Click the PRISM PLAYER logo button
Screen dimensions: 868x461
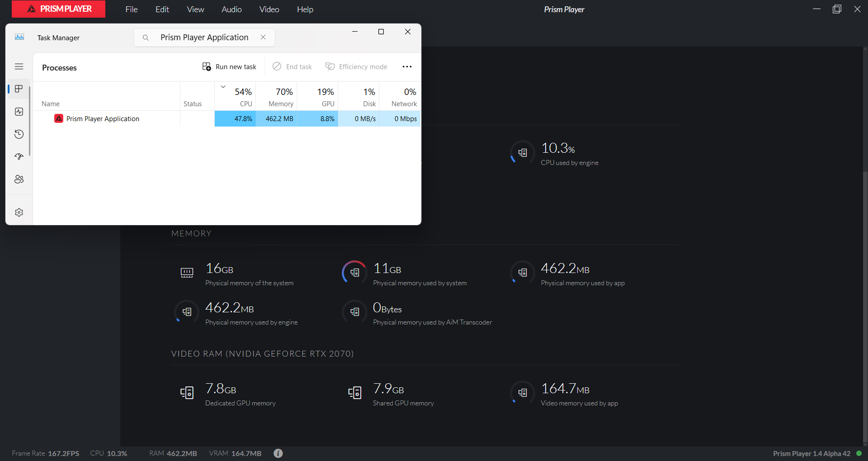pyautogui.click(x=59, y=9)
